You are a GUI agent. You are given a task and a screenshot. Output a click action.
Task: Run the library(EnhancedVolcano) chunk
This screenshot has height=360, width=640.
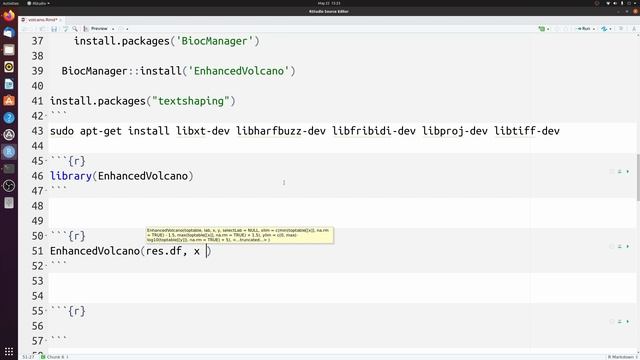(628, 171)
